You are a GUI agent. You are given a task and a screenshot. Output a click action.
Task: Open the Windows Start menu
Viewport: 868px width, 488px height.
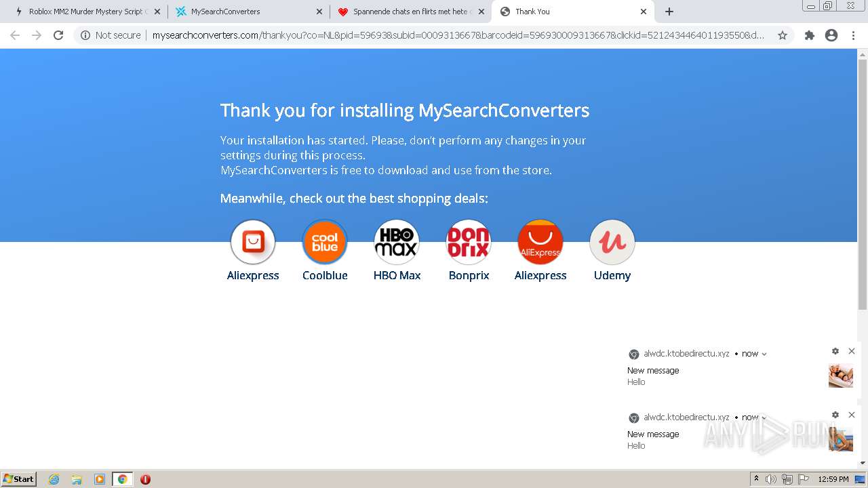(x=19, y=479)
